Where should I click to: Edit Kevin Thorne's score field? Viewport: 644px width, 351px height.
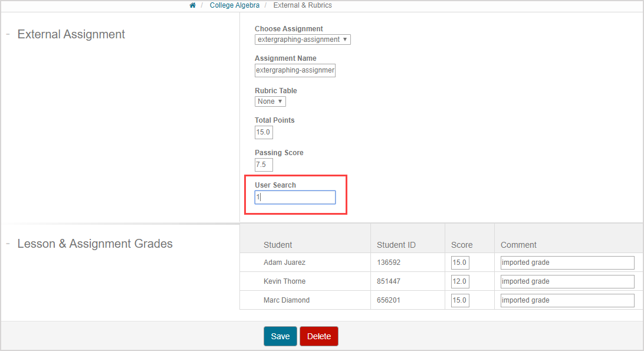(460, 281)
